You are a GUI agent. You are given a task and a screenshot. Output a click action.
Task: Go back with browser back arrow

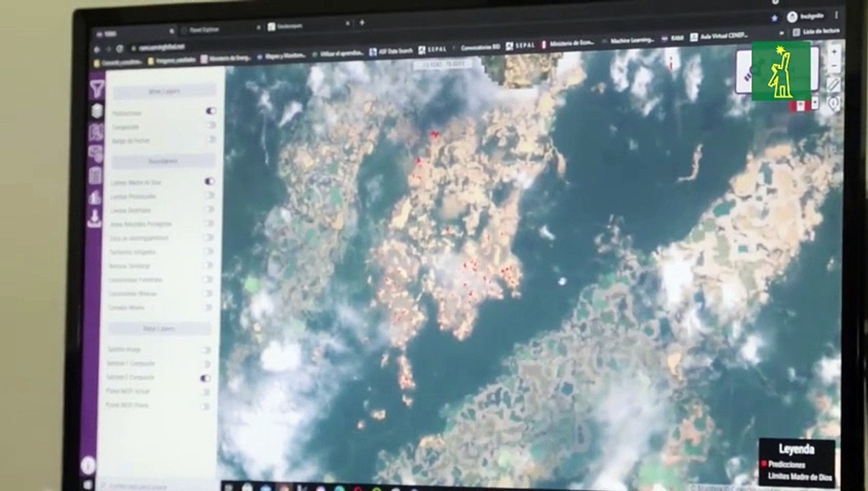point(97,49)
